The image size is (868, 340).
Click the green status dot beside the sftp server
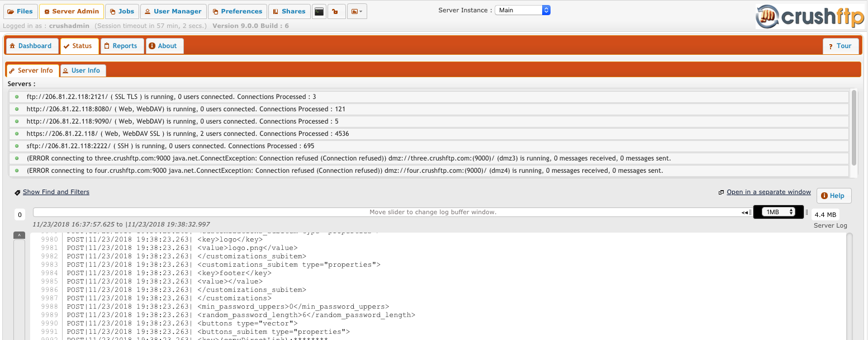[17, 145]
